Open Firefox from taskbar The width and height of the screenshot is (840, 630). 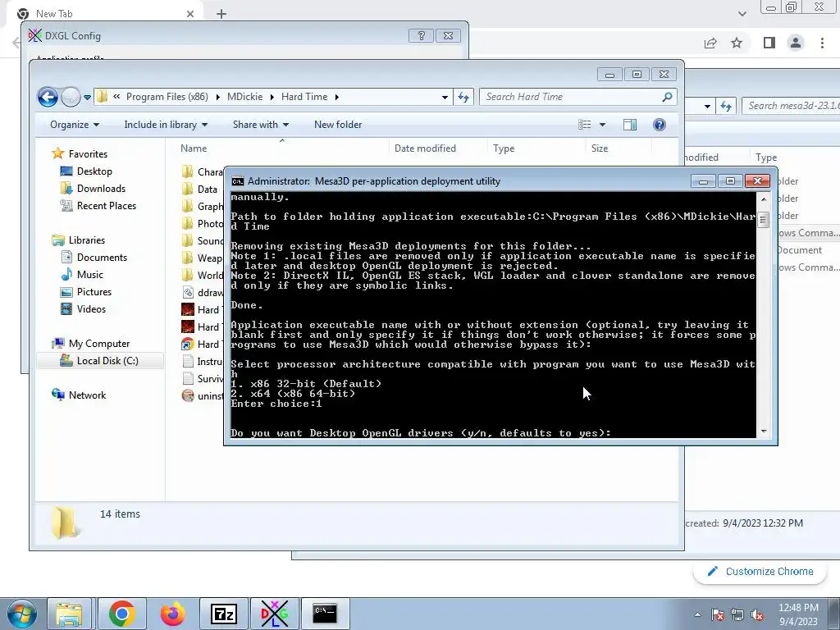(172, 614)
